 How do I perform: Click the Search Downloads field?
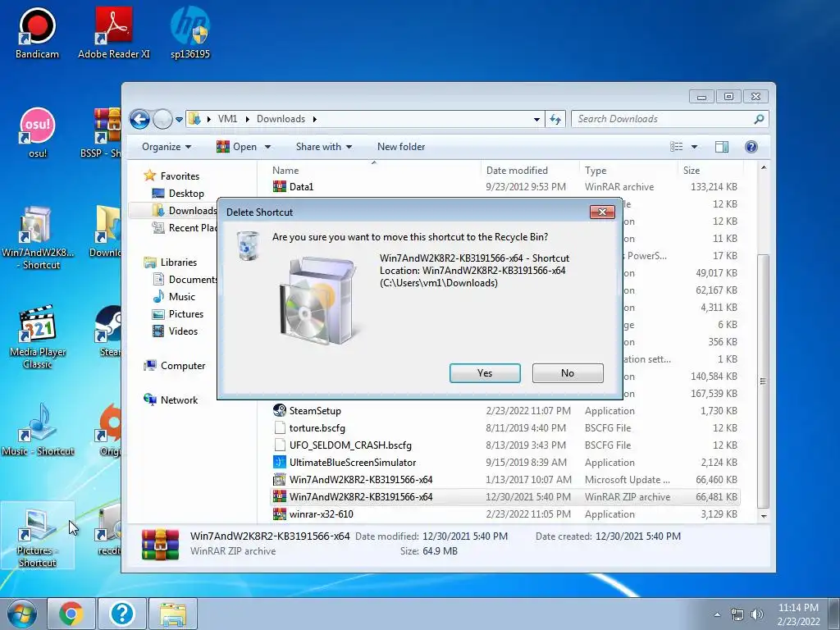point(669,119)
